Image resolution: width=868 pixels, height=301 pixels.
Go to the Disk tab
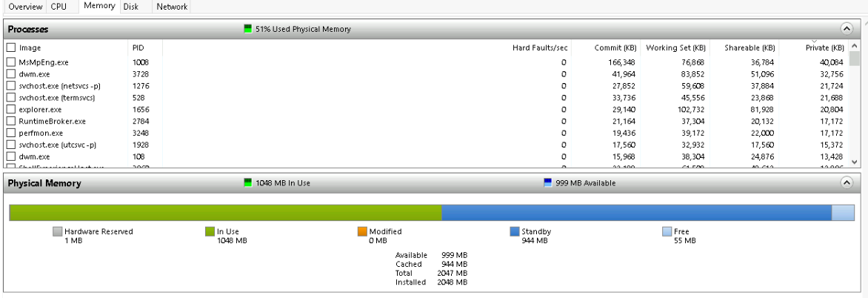point(131,7)
